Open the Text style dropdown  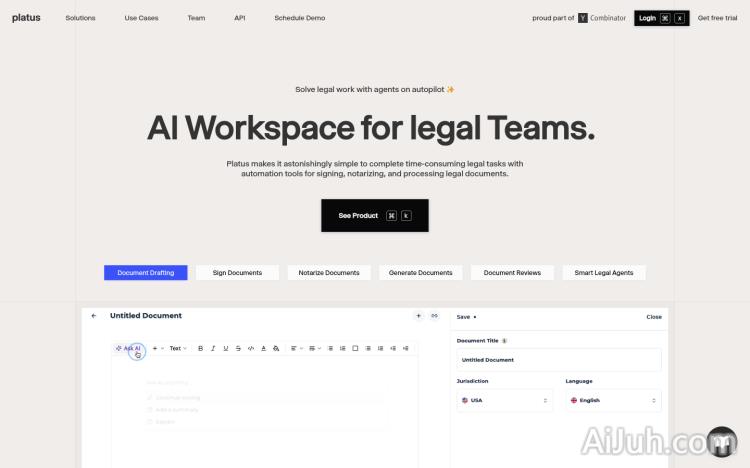177,348
